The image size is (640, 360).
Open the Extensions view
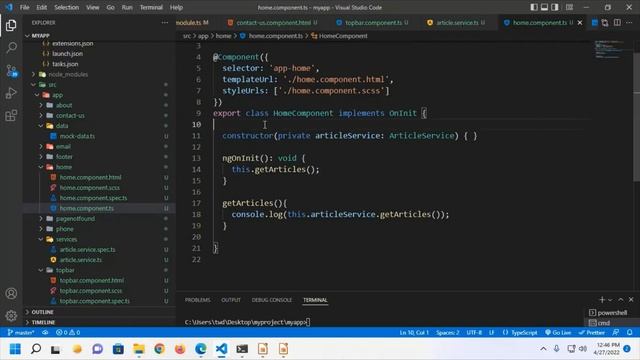pyautogui.click(x=11, y=116)
